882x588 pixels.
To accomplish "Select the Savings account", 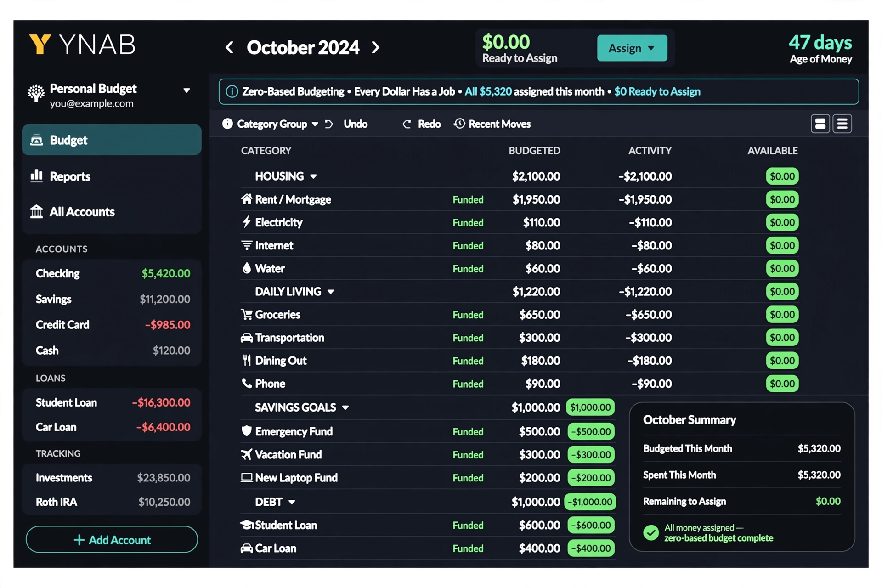I will click(x=113, y=299).
